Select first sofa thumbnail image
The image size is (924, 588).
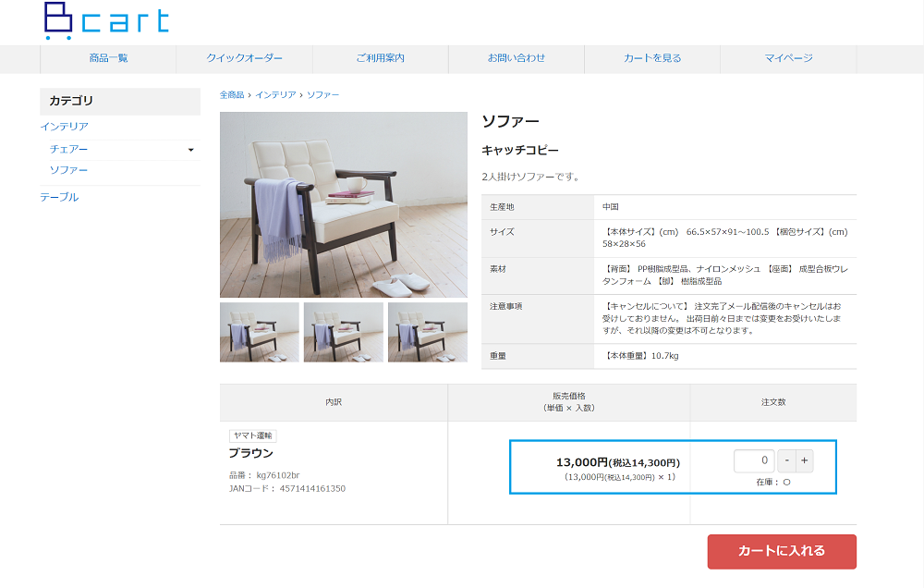(260, 332)
